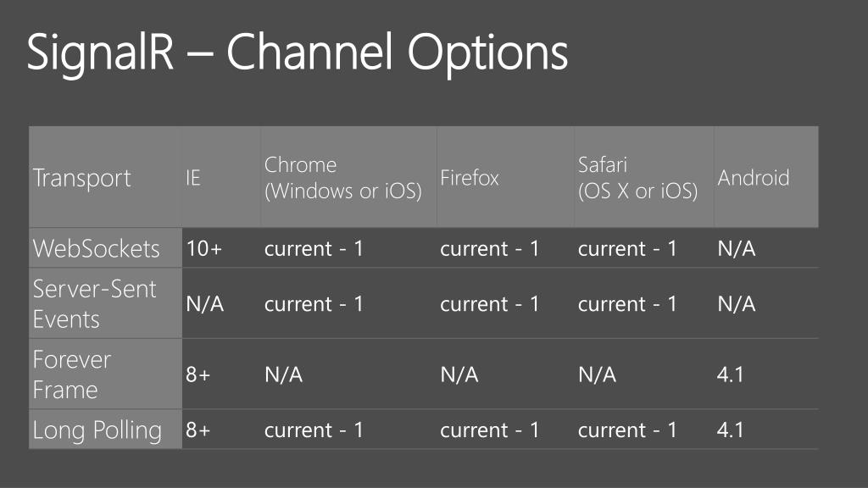Select the Transport column header cell
The height and width of the screenshot is (488, 868).
pos(106,177)
